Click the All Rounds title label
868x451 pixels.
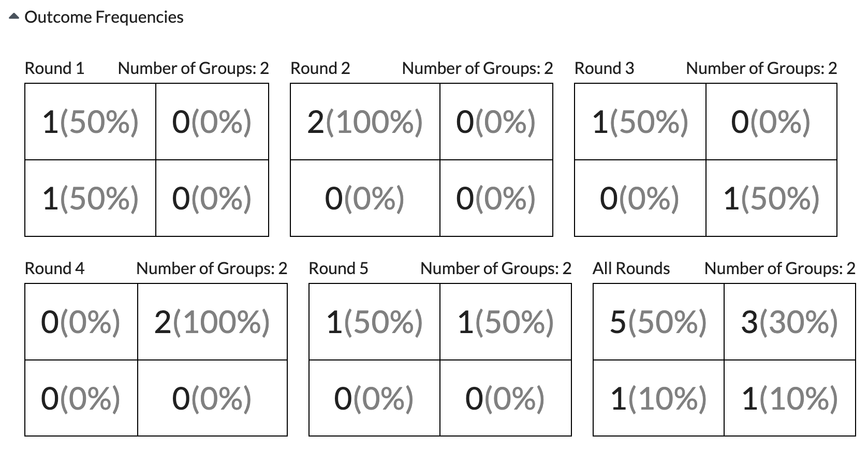tap(631, 268)
